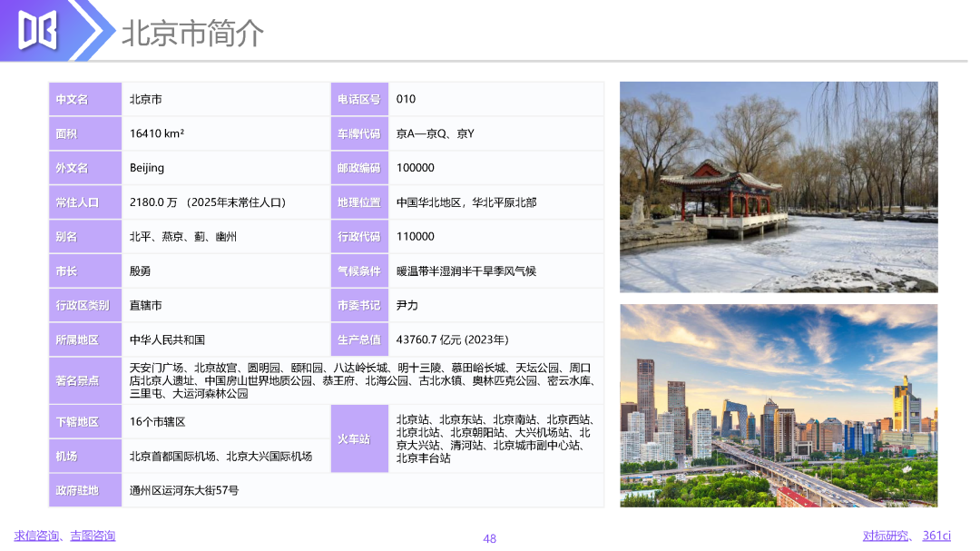The image size is (980, 551).
Task: Click the 16个市辖区 value cell
Action: [226, 421]
